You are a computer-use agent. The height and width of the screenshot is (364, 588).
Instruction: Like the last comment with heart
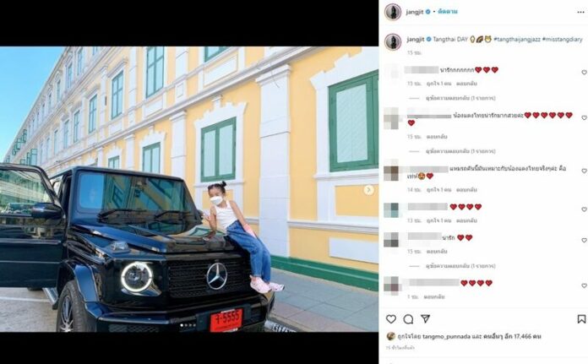click(x=584, y=285)
